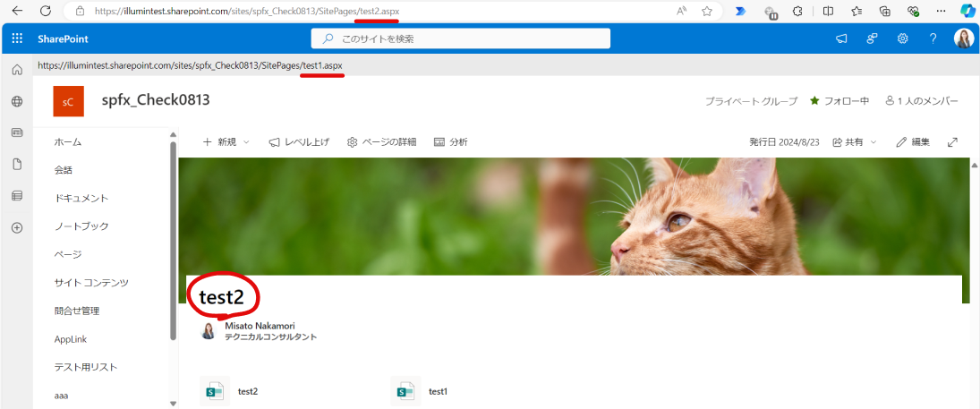
Task: Select サイト コンテンツ in left navigation
Action: (x=91, y=283)
